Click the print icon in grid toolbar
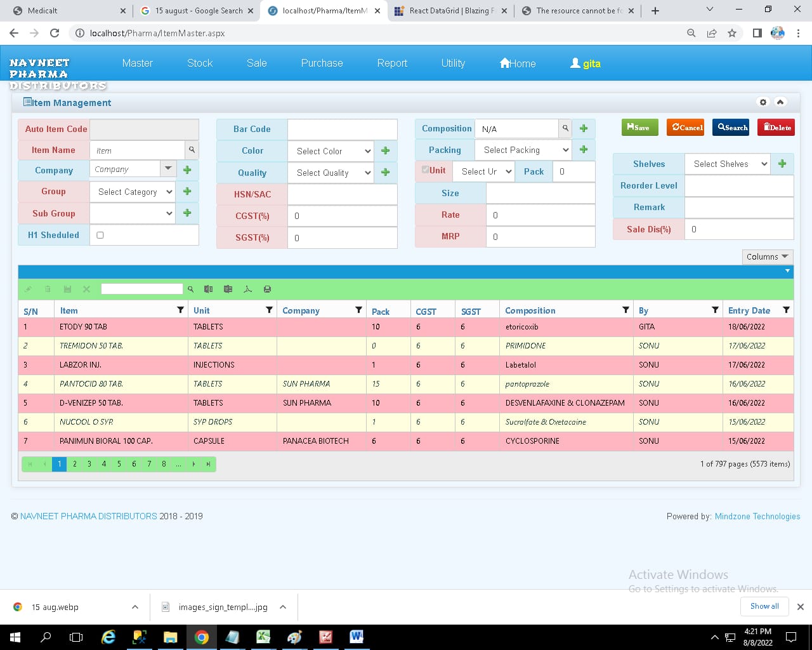Viewport: 812px width, 650px height. coord(267,289)
